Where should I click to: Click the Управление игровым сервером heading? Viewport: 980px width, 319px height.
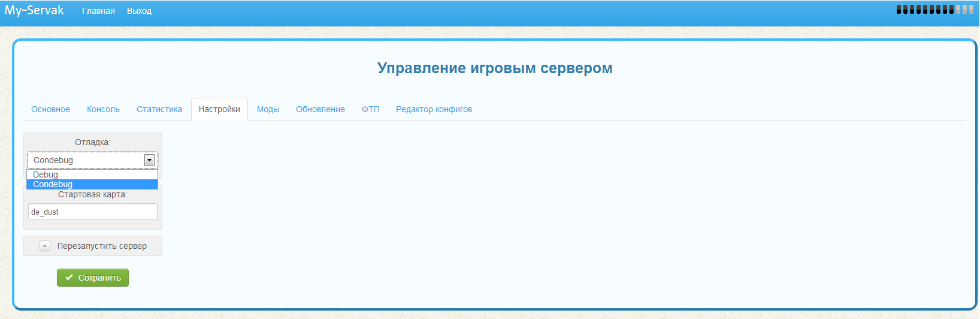click(495, 68)
